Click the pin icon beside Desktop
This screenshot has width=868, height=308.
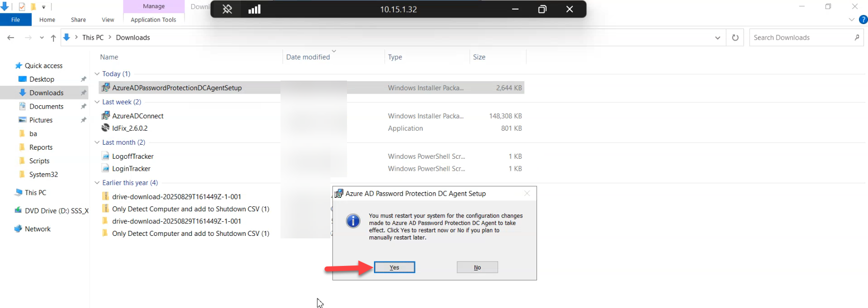[x=83, y=79]
